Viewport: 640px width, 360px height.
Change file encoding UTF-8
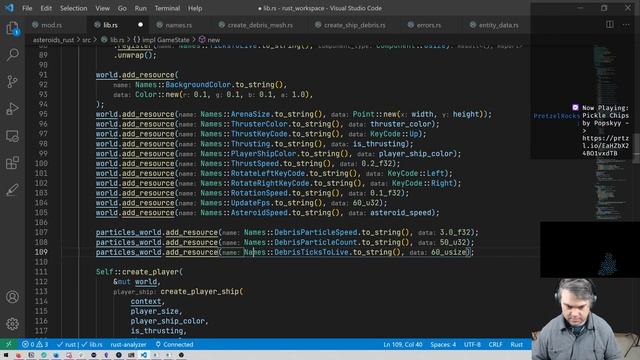(x=472, y=344)
